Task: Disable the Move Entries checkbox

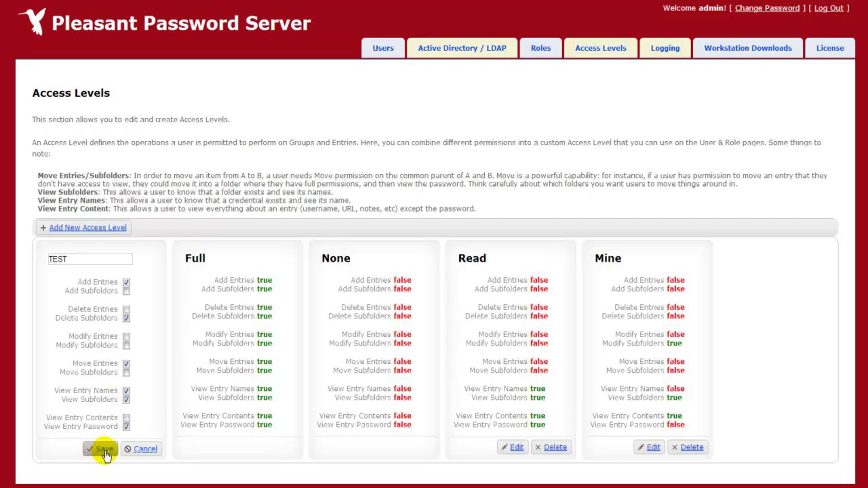Action: [126, 363]
